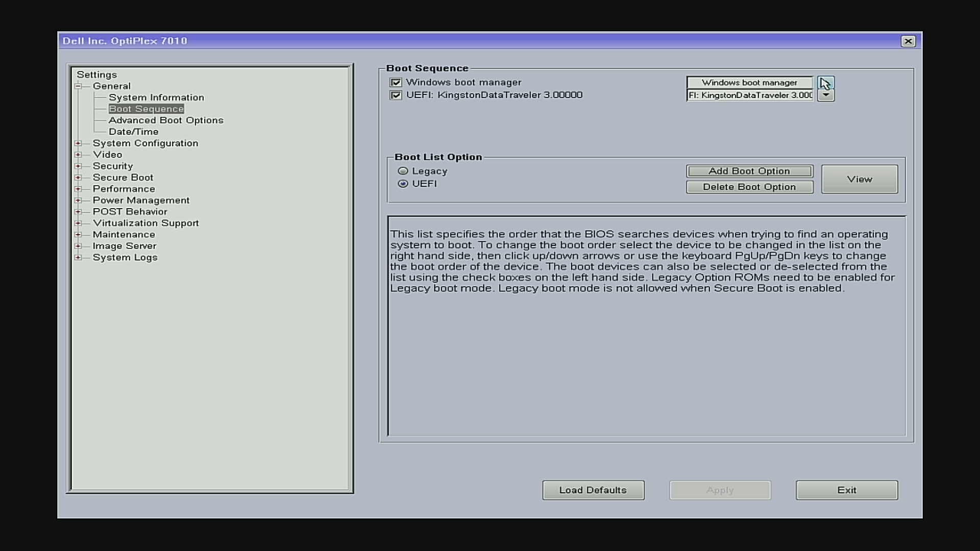The image size is (980, 551).
Task: Expand the Image Server node
Action: pyautogui.click(x=78, y=246)
